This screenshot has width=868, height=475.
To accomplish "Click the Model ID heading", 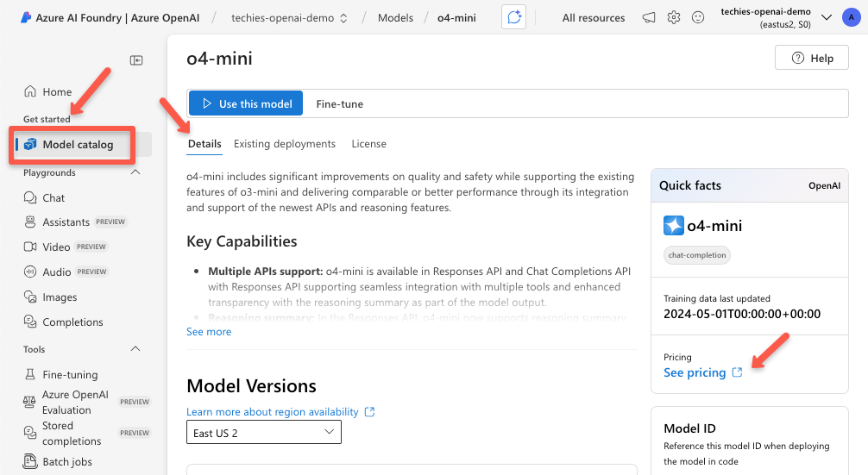I will tap(689, 428).
